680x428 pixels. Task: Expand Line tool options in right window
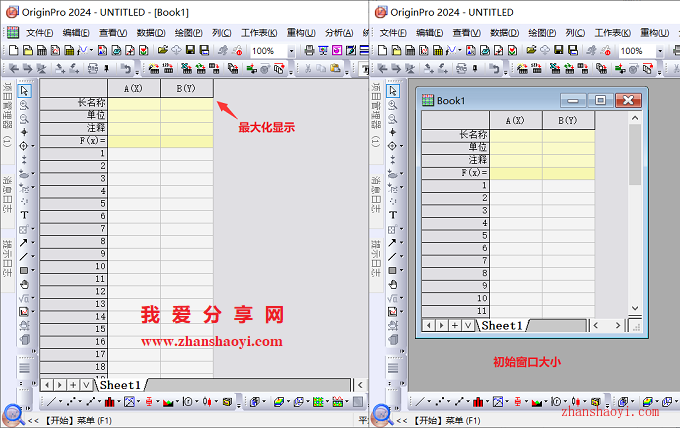point(402,257)
